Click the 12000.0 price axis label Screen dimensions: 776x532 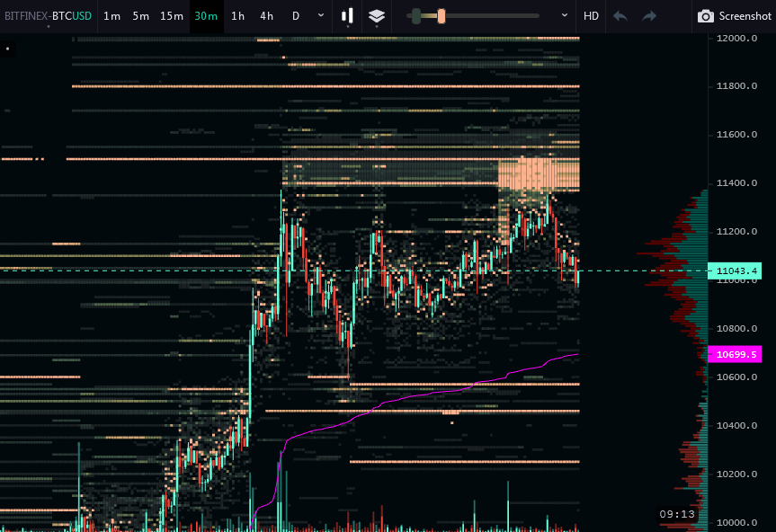click(736, 39)
